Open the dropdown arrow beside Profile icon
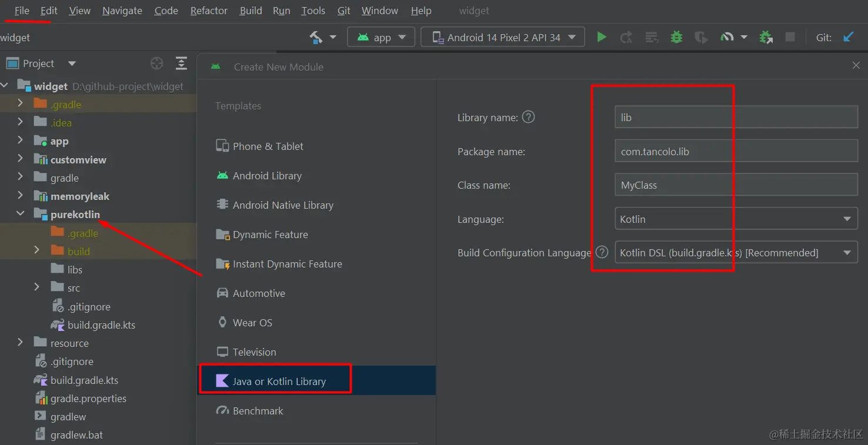Image resolution: width=868 pixels, height=445 pixels. click(x=743, y=37)
